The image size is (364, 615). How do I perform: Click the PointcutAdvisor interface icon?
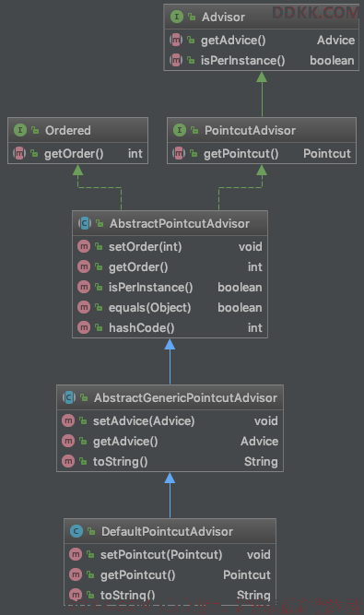coord(180,130)
